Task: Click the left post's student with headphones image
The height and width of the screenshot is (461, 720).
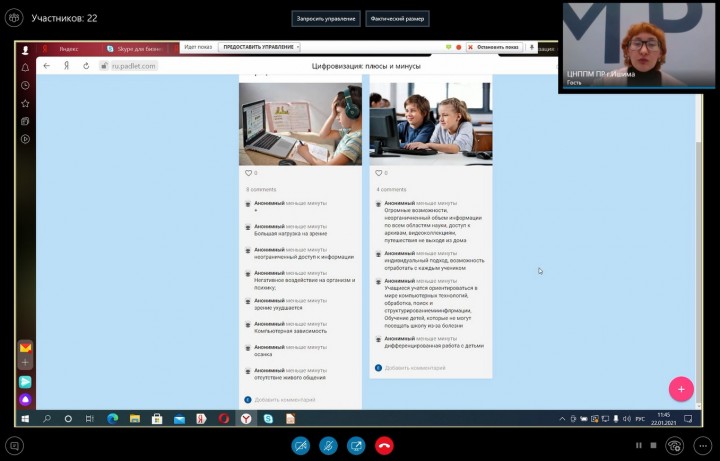Action: pos(300,122)
